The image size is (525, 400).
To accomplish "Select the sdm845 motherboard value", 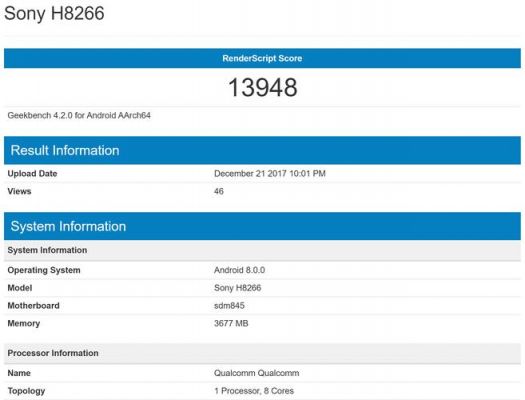I will pyautogui.click(x=229, y=306).
